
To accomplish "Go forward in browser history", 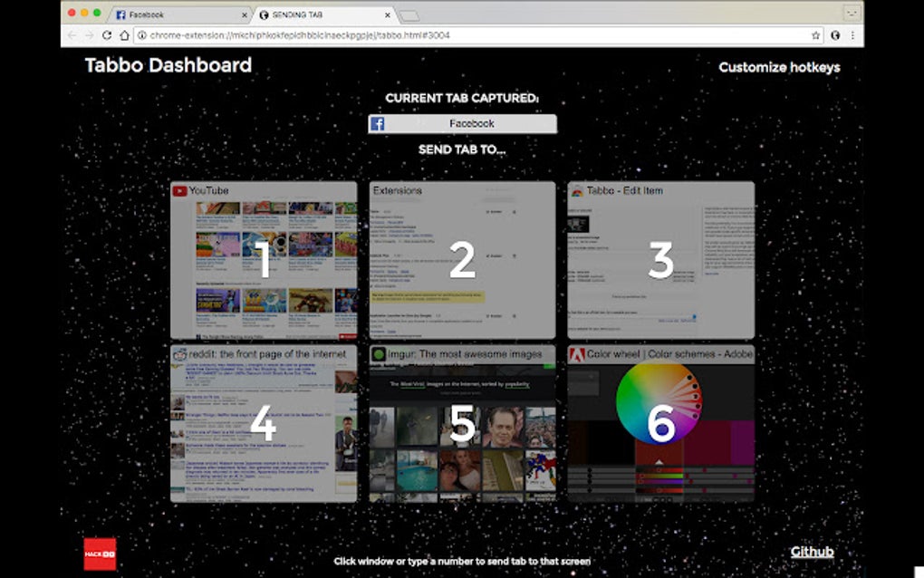I will (89, 35).
